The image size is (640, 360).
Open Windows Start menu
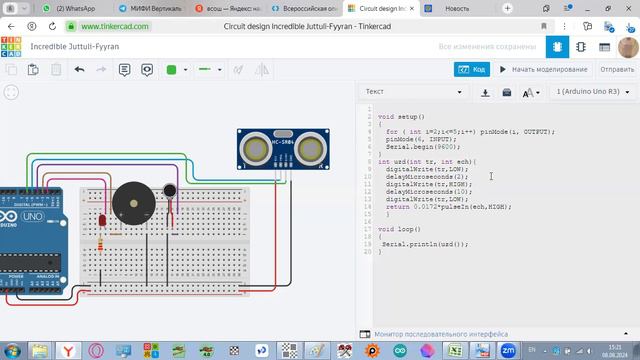pos(12,351)
